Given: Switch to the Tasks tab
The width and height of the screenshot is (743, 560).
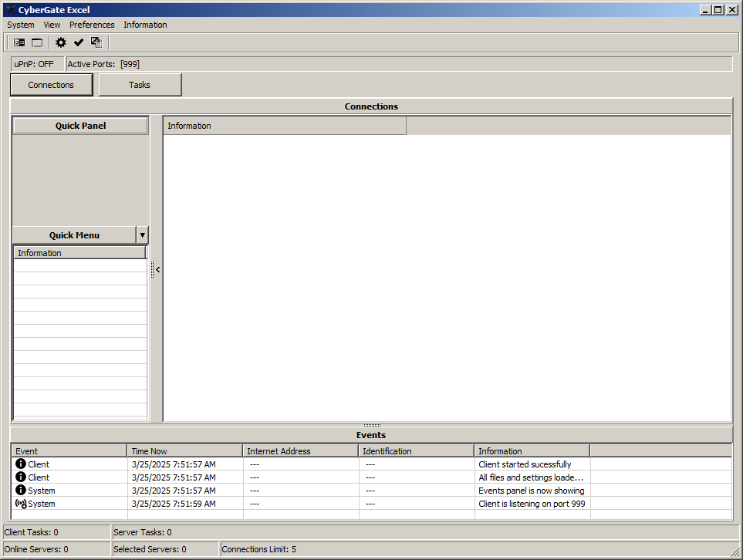Looking at the screenshot, I should pos(140,85).
